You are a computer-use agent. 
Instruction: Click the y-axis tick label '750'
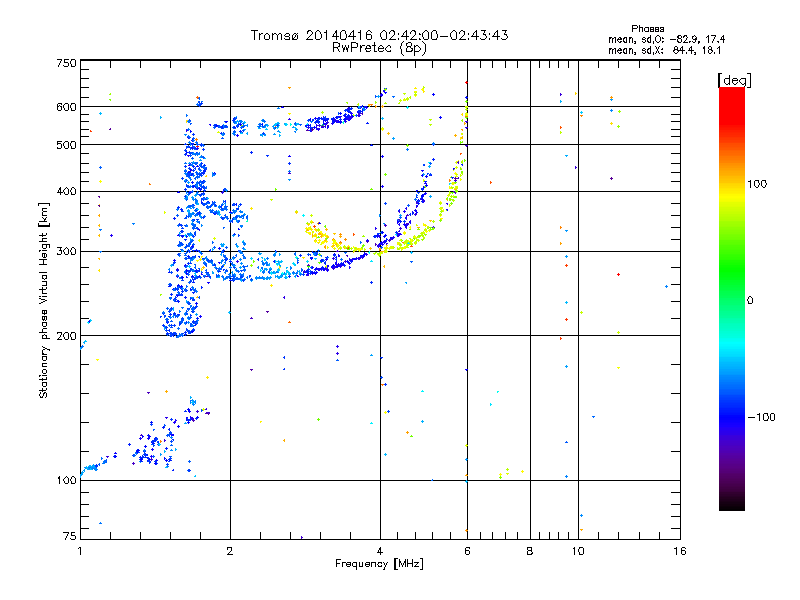pos(66,63)
